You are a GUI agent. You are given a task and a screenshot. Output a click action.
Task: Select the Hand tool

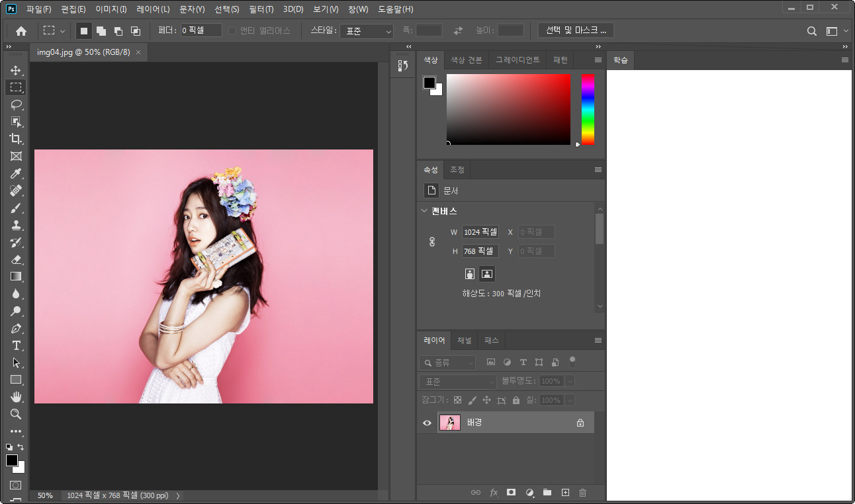[x=16, y=397]
